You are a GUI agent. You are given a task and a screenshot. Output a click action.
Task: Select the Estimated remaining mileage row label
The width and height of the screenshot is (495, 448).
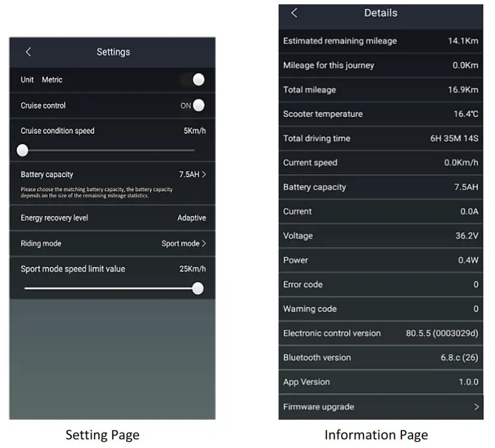click(340, 41)
